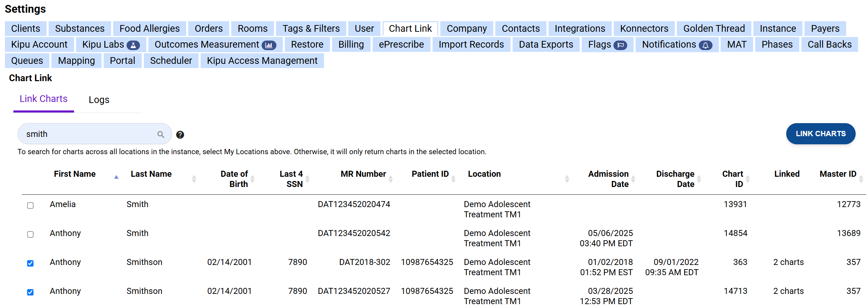Open the Integrations settings tab
Viewport: 868px width, 308px height.
(580, 29)
